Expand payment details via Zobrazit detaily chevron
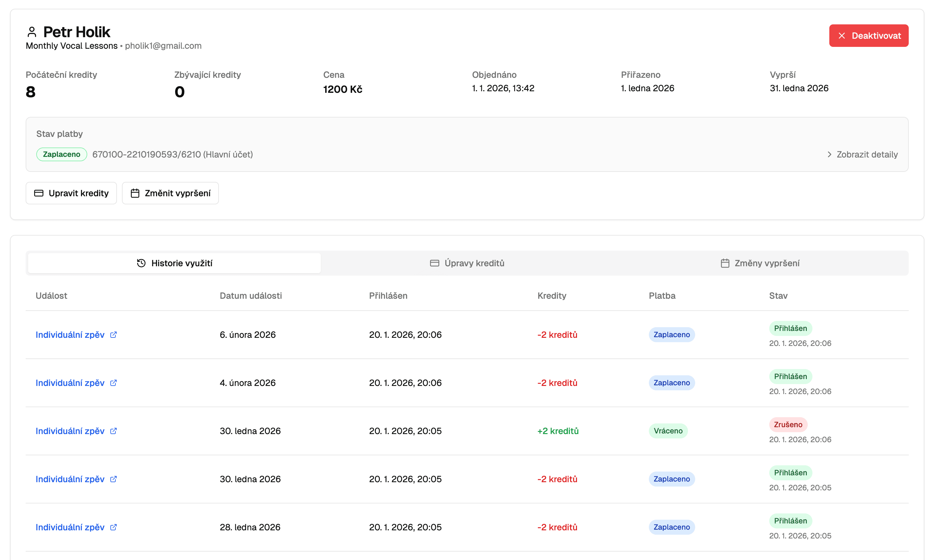Viewport: 935px width, 560px height. (829, 154)
